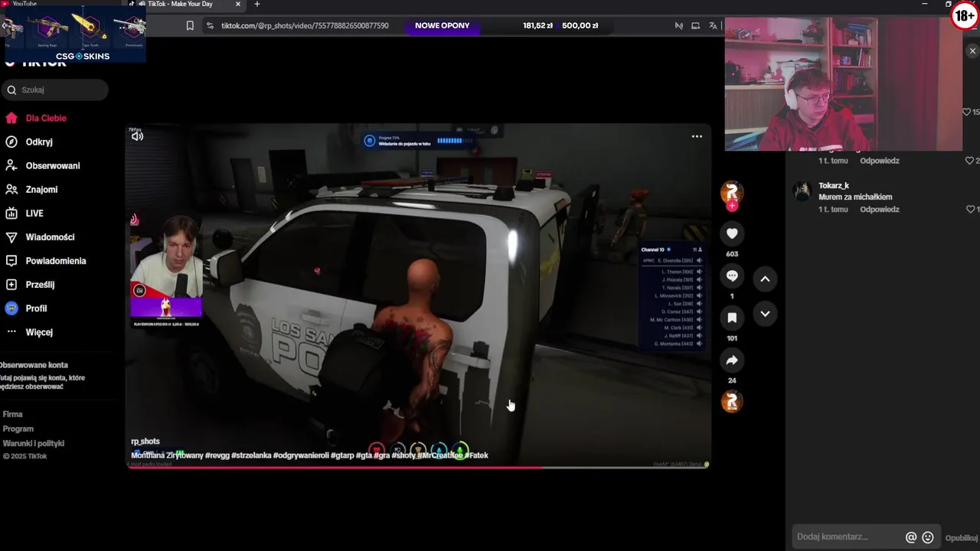Click the Prześlij upload plus icon
The width and height of the screenshot is (980, 551).
(x=11, y=285)
